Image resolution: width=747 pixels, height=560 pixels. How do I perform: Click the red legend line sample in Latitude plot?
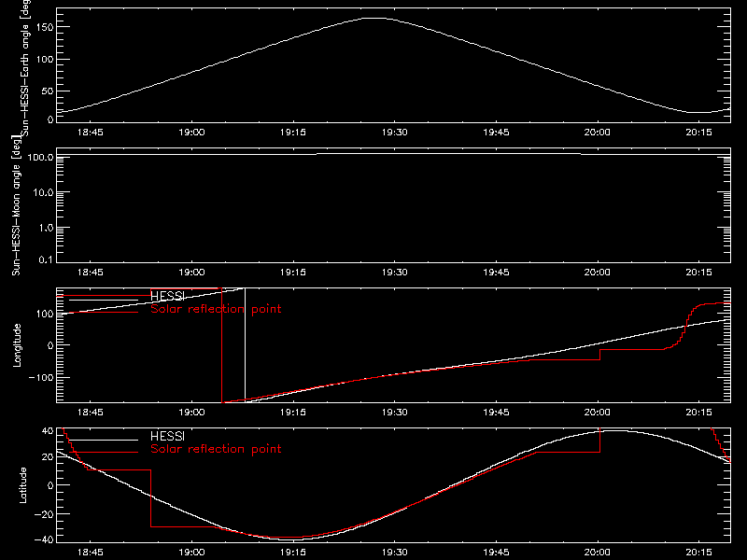[x=104, y=453]
